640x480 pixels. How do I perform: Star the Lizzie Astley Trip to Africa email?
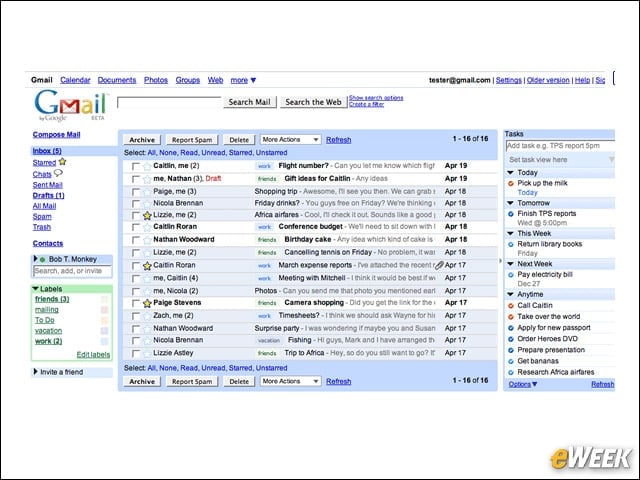pos(147,353)
